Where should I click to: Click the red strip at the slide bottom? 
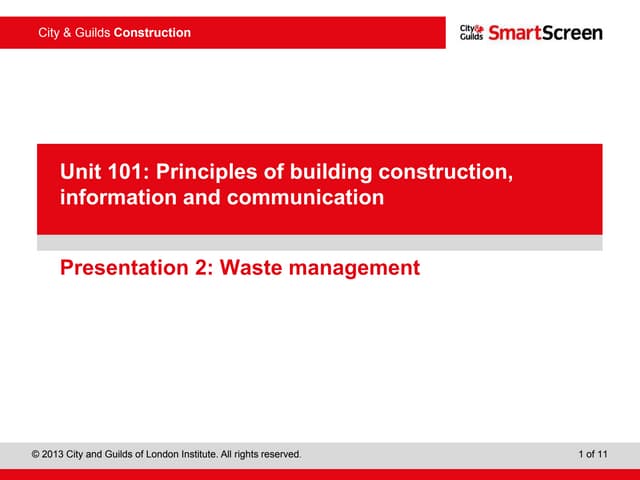[320, 474]
